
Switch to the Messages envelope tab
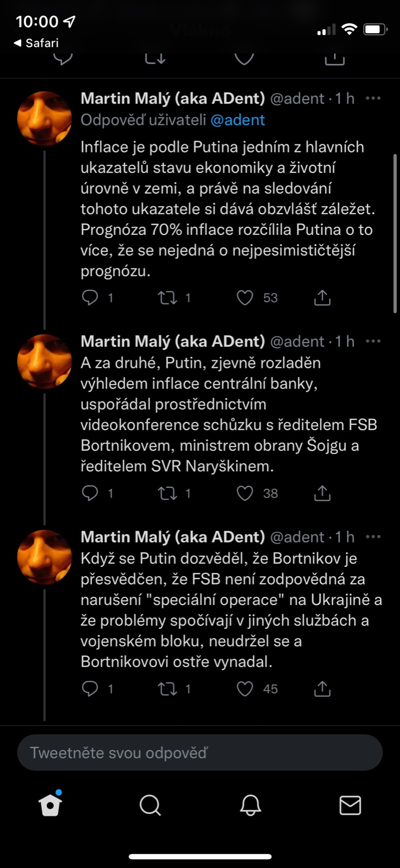coord(350,806)
